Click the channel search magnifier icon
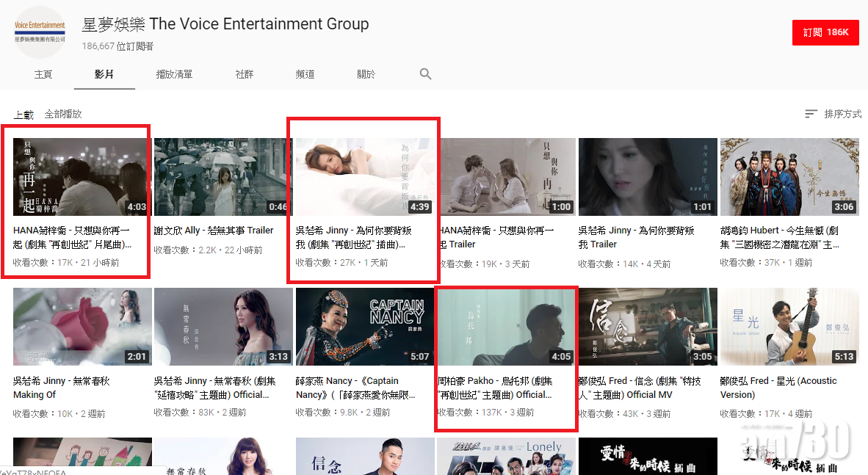This screenshot has width=868, height=475. [425, 74]
